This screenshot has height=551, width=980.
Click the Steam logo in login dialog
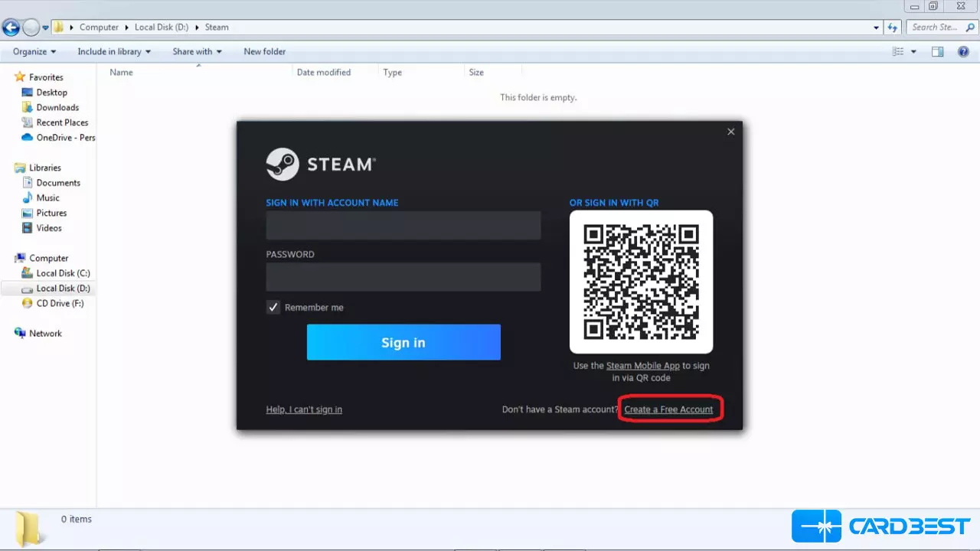click(x=321, y=164)
